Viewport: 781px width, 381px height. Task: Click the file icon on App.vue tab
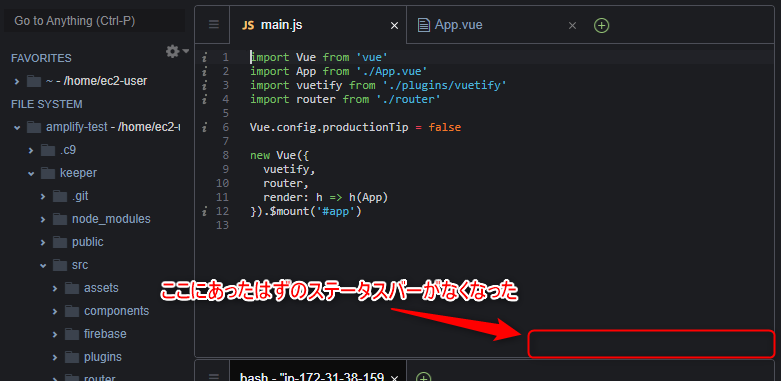coord(423,25)
